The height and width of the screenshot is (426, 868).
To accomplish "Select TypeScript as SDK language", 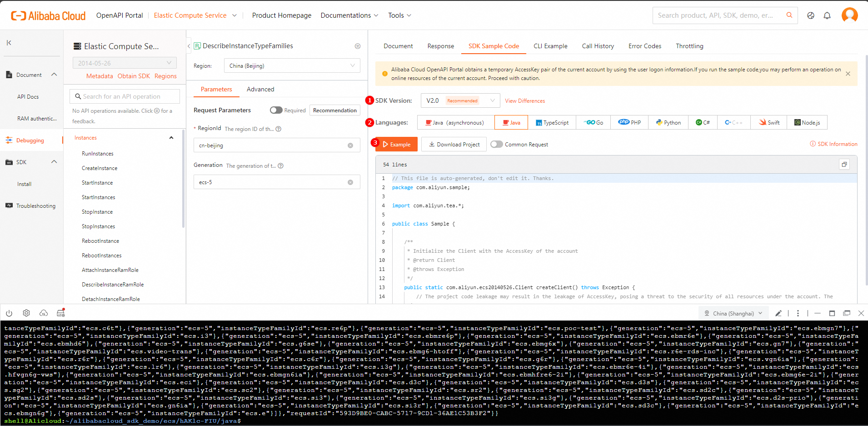I will tap(552, 122).
